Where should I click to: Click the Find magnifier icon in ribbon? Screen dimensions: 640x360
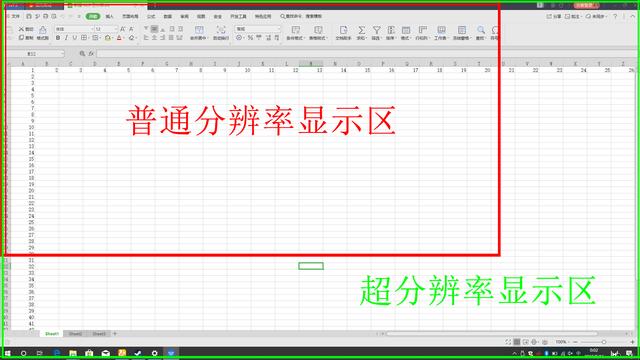(x=481, y=30)
